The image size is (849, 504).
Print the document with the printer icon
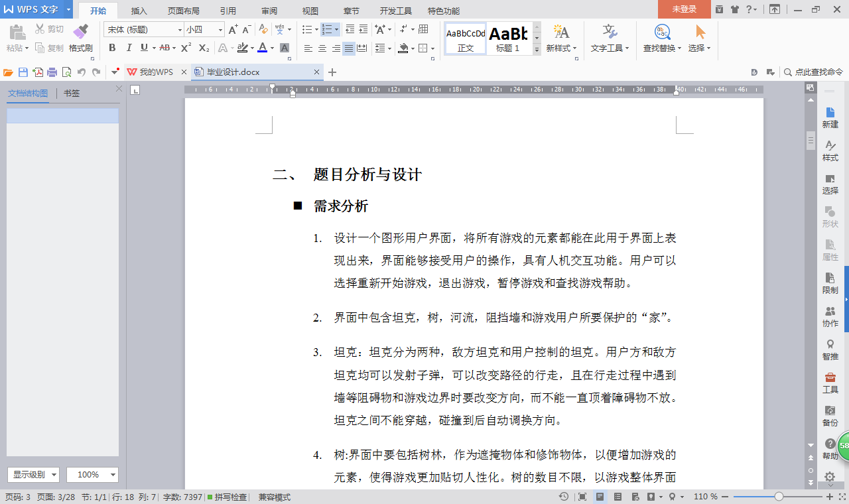(x=52, y=72)
